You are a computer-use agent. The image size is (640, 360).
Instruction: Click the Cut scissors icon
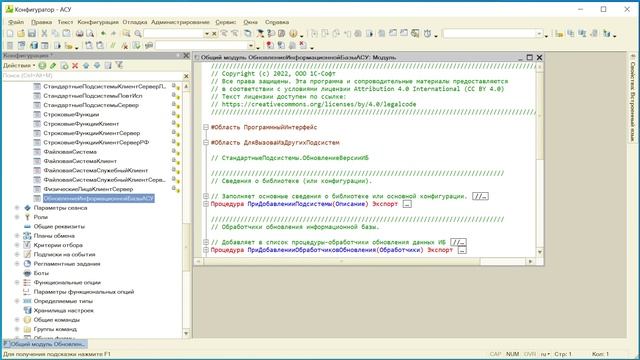point(44,33)
